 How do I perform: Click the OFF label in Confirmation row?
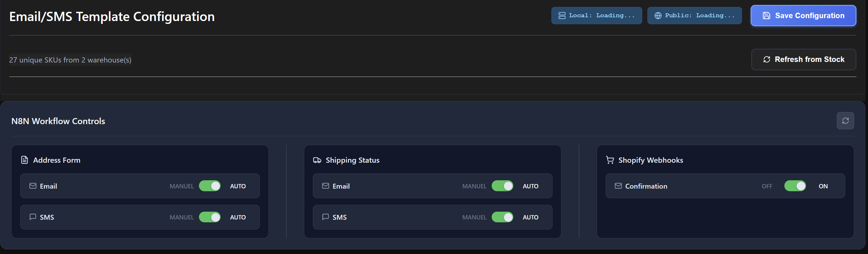click(767, 186)
